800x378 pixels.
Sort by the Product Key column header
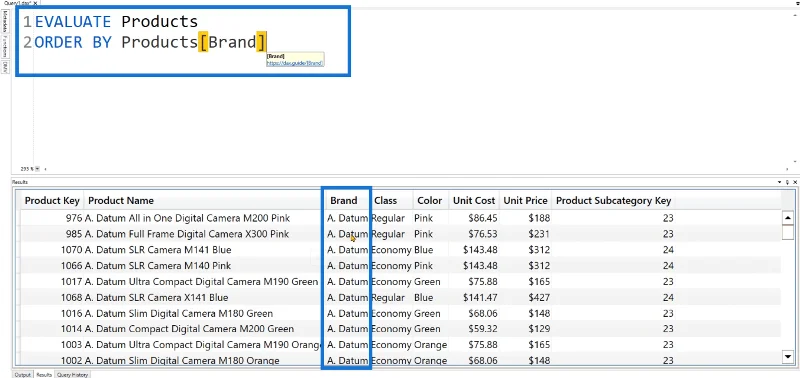[x=52, y=201]
